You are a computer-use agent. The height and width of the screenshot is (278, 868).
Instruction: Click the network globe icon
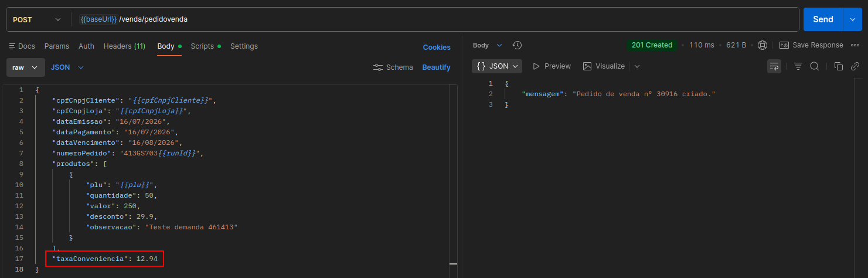[x=763, y=45]
